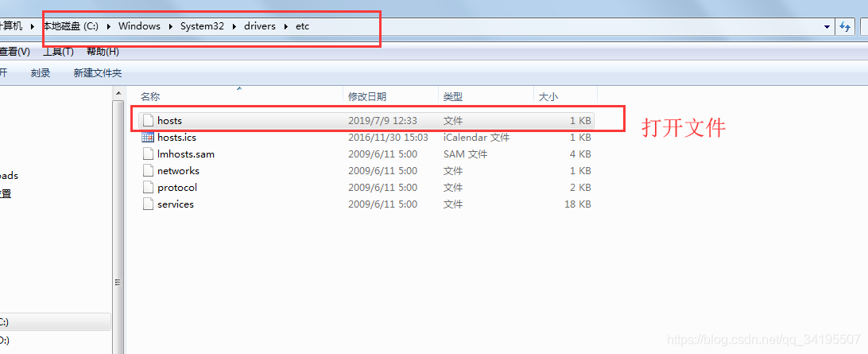Open the address bar history dropdown arrow

(827, 26)
